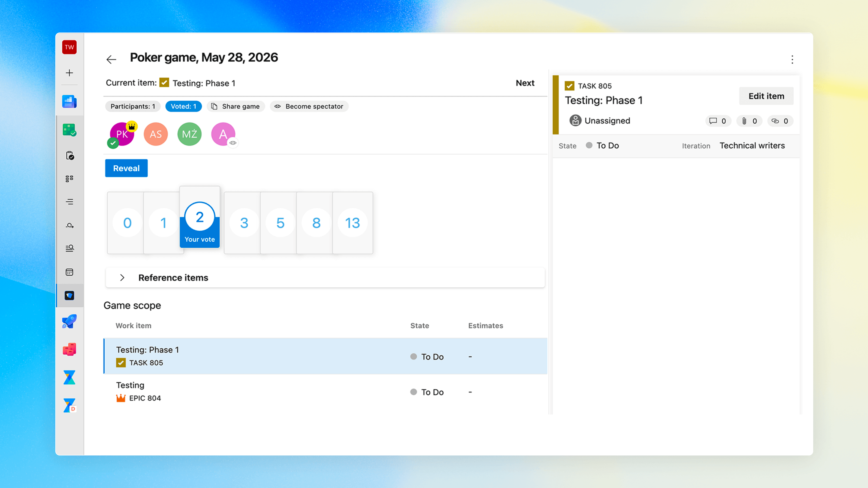This screenshot has width=868, height=488.
Task: Click the AS participant avatar
Action: point(156,134)
